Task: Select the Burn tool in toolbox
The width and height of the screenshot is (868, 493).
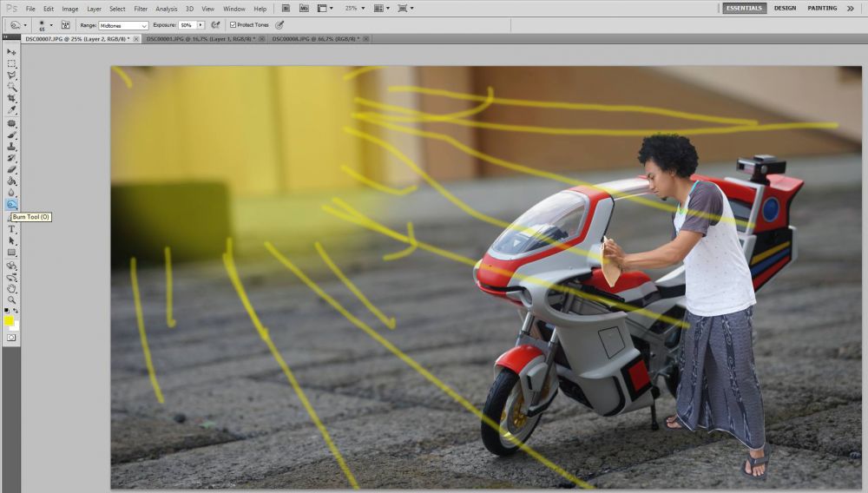Action: 11,204
